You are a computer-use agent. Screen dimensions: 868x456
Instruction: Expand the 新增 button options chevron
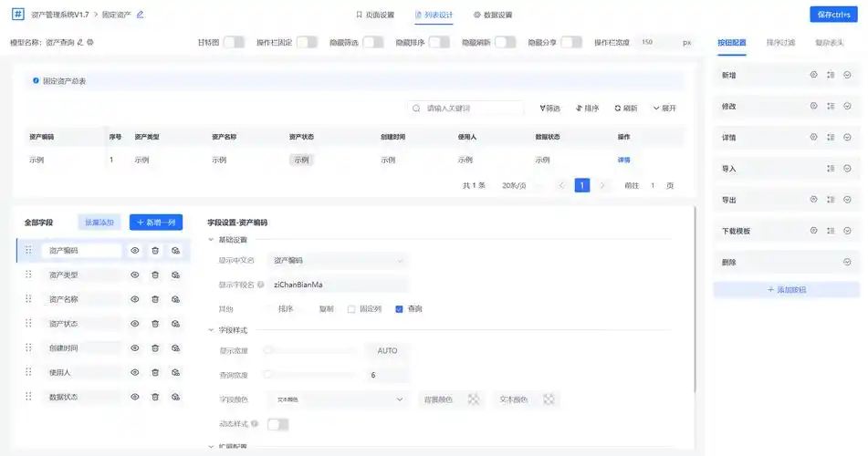coord(848,75)
